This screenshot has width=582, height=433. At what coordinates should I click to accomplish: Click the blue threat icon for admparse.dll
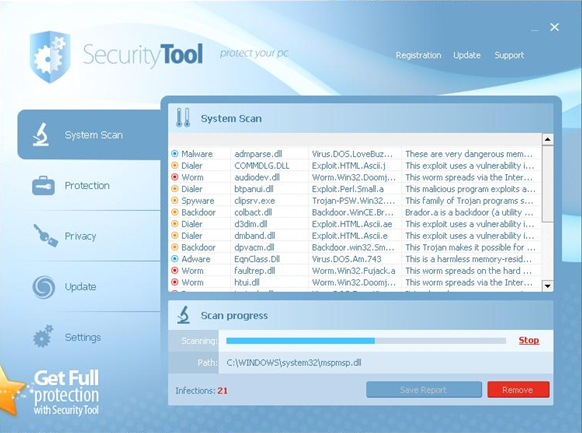point(174,154)
